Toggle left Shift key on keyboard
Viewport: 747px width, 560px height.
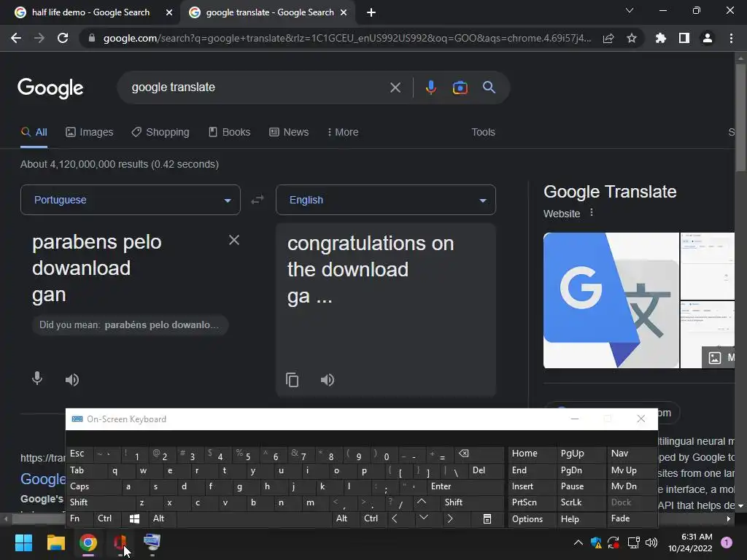[101, 502]
